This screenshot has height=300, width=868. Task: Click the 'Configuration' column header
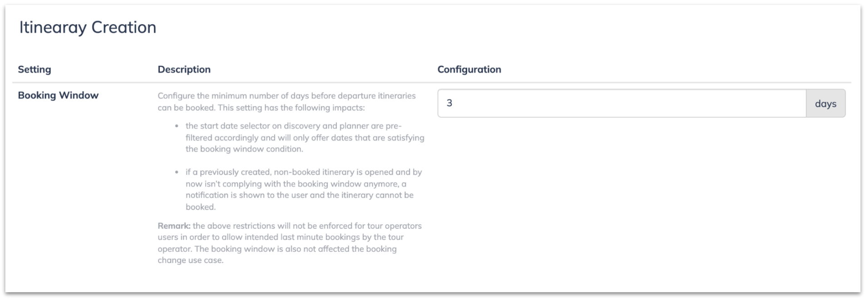pos(469,69)
